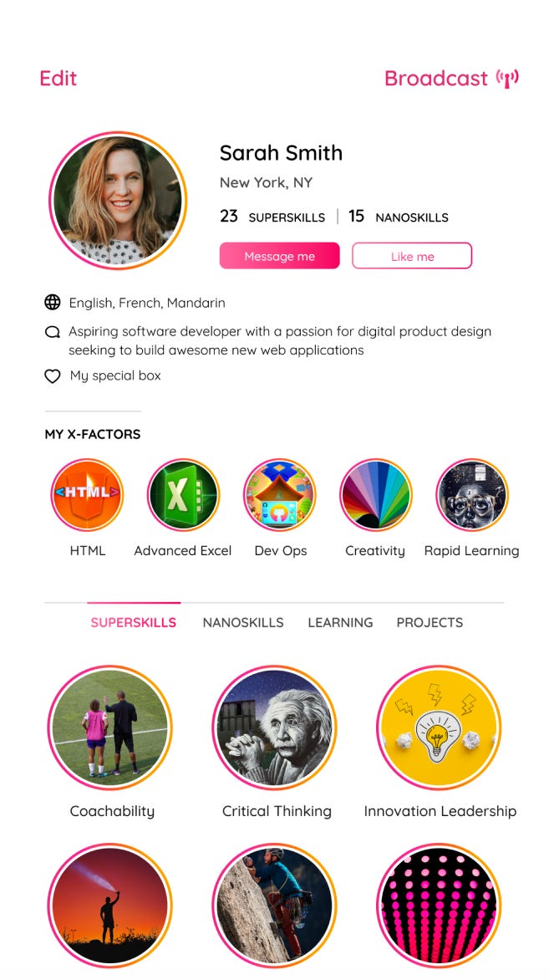Open the Advanced Excel x-factor icon
The height and width of the screenshot is (980, 549).
point(183,495)
